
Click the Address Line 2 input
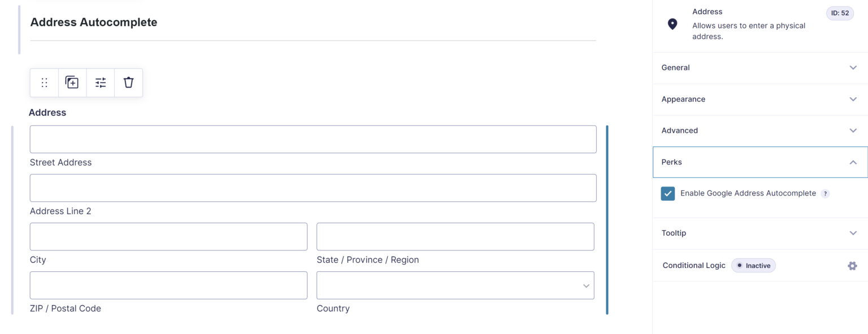point(313,188)
